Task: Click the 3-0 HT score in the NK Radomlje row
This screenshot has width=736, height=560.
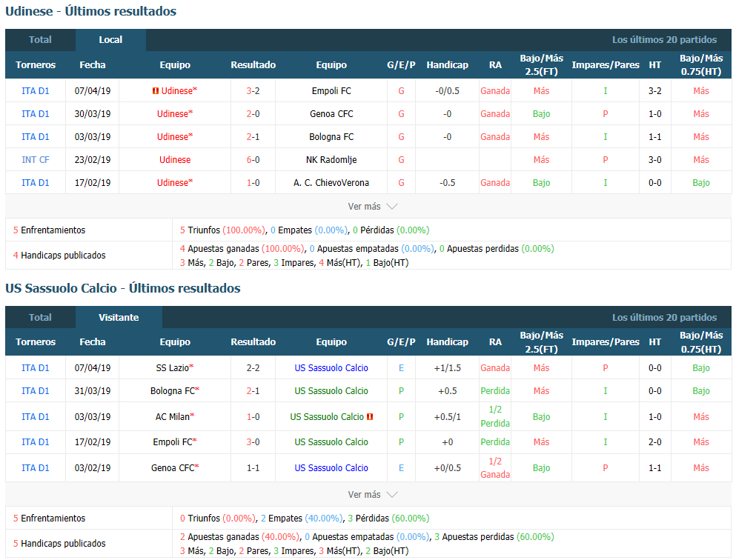Action: coord(654,160)
